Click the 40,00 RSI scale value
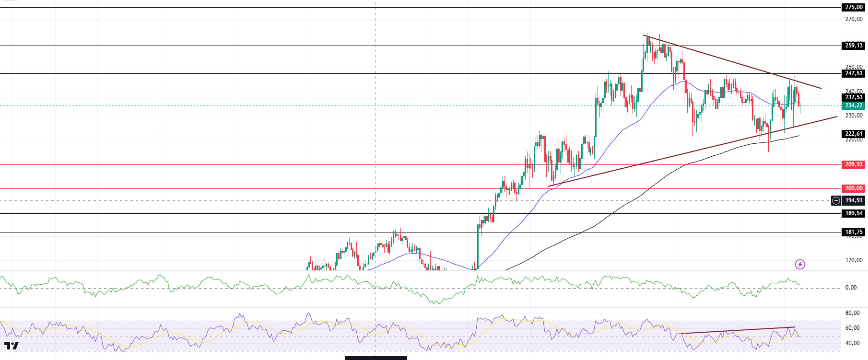Image resolution: width=868 pixels, height=360 pixels. [x=852, y=343]
